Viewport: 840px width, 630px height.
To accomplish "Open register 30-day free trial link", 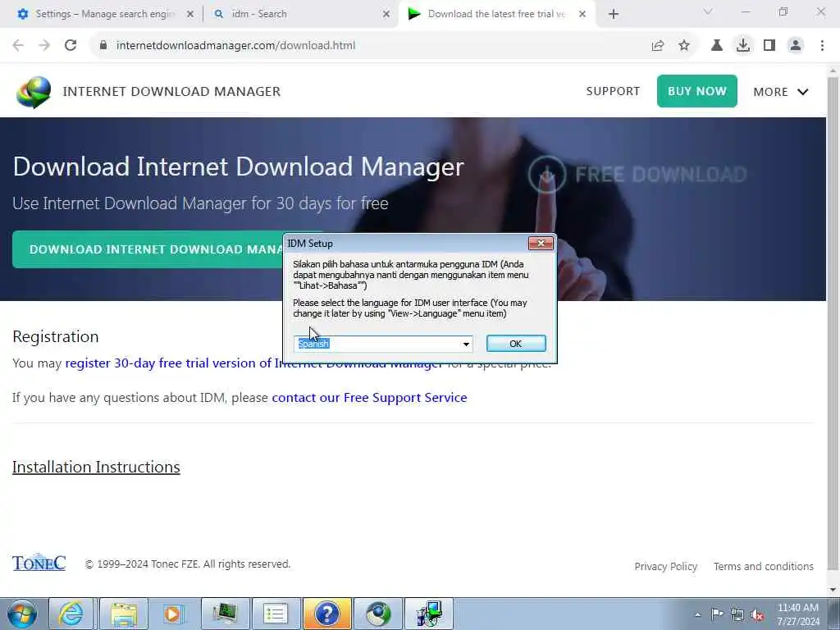I will pyautogui.click(x=253, y=363).
